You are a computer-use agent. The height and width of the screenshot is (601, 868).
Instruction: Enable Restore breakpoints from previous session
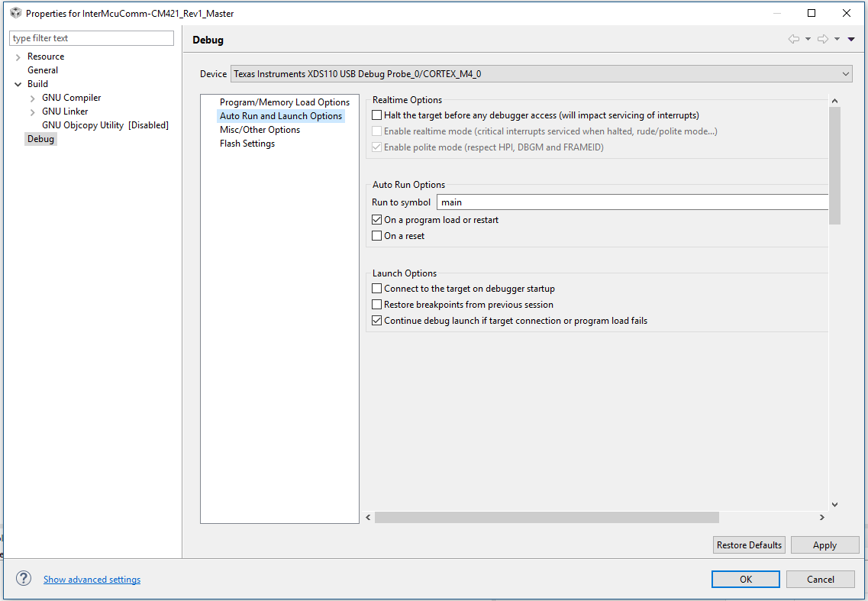pos(377,305)
